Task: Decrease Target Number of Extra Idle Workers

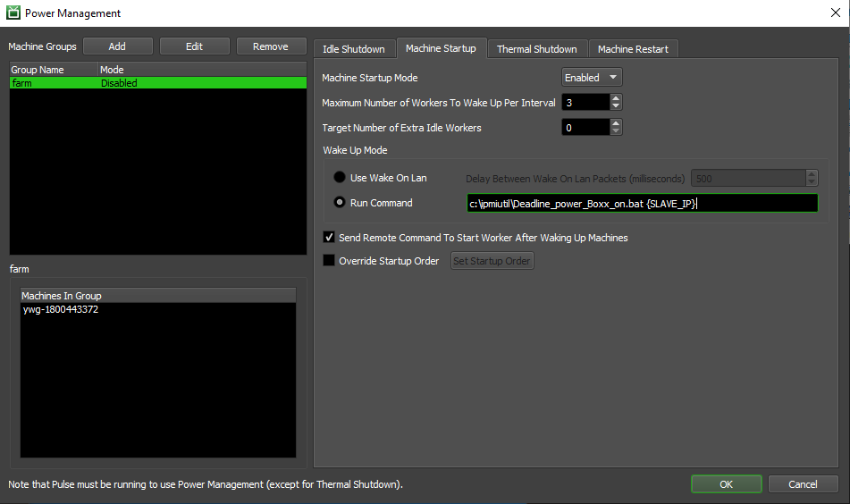Action: tap(615, 132)
